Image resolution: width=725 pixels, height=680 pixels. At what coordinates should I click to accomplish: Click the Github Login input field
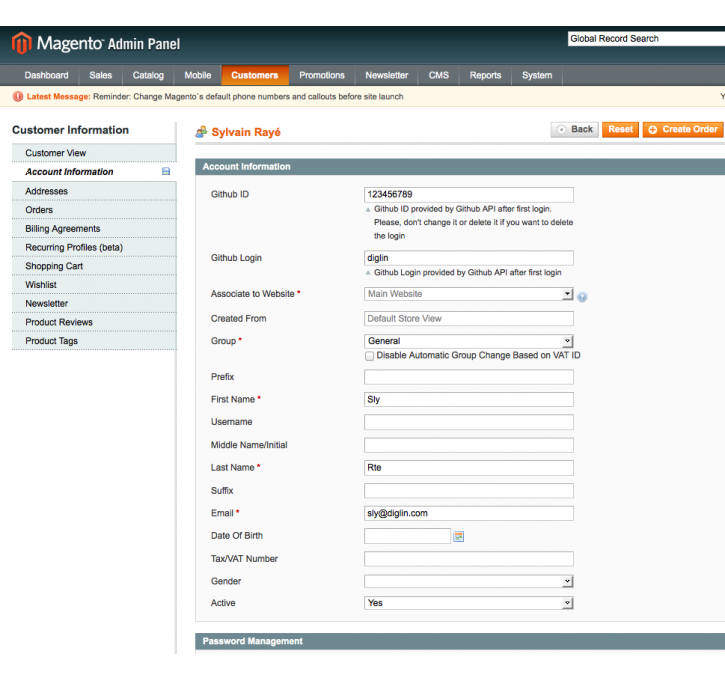[469, 258]
